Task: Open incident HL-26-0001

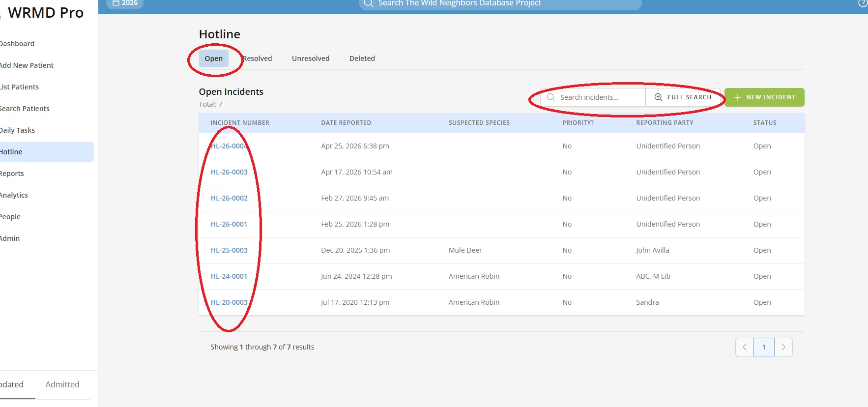Action: click(x=229, y=224)
